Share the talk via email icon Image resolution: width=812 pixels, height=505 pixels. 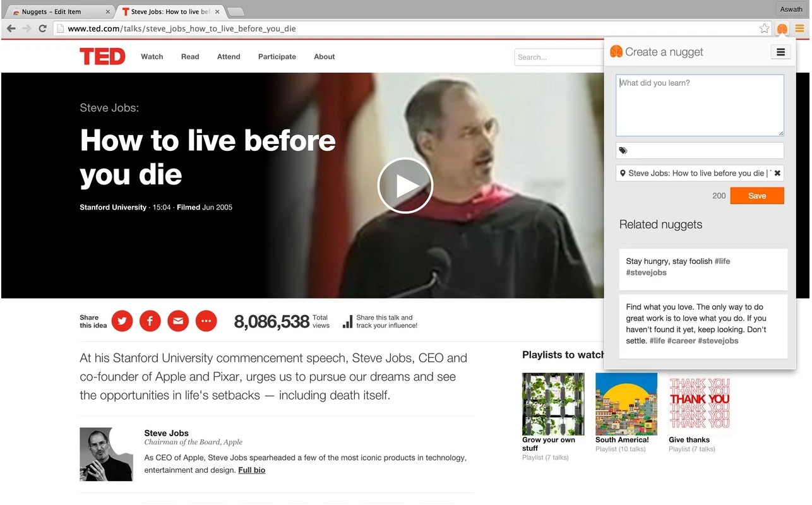coord(178,321)
